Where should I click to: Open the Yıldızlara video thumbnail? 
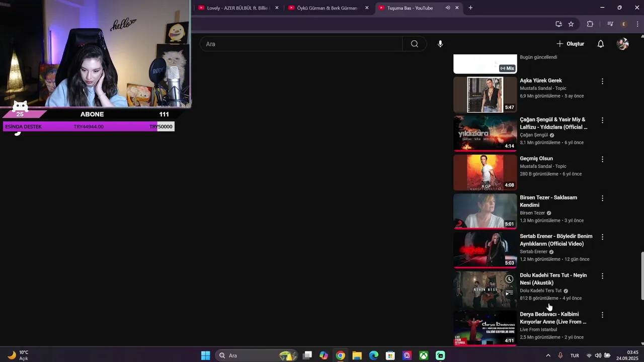pyautogui.click(x=485, y=133)
